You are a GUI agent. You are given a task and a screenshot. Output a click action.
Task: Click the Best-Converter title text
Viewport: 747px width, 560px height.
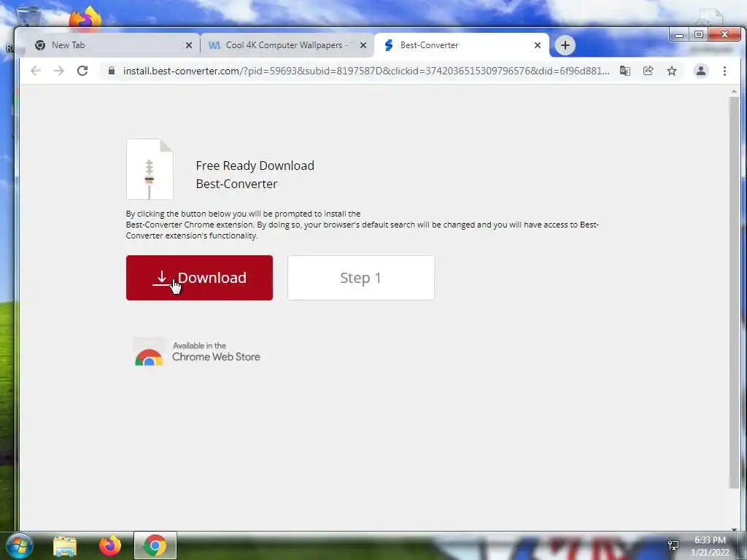click(236, 184)
